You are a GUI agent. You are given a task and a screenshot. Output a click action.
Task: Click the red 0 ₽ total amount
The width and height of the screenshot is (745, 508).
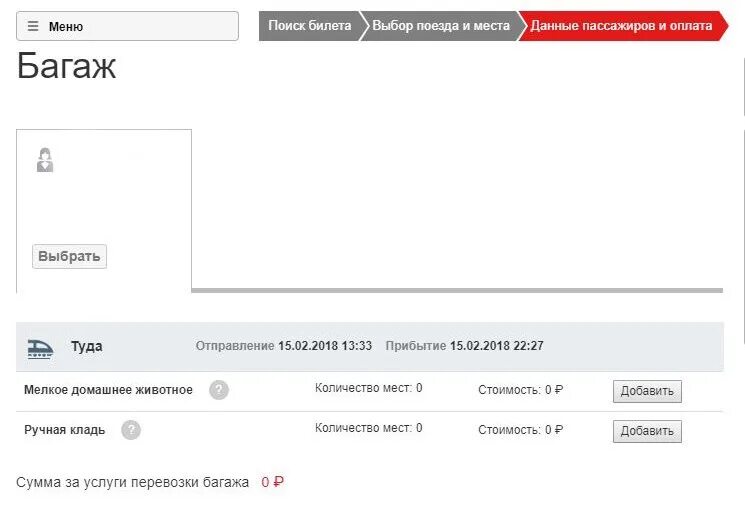(x=272, y=482)
